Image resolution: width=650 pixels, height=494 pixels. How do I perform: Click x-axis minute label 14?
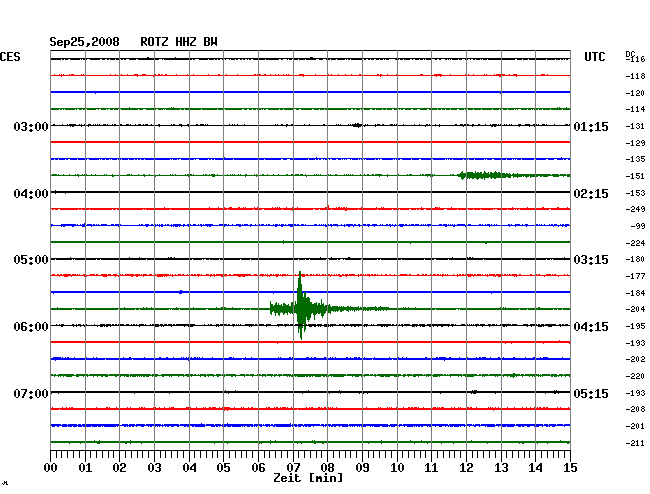tap(535, 467)
